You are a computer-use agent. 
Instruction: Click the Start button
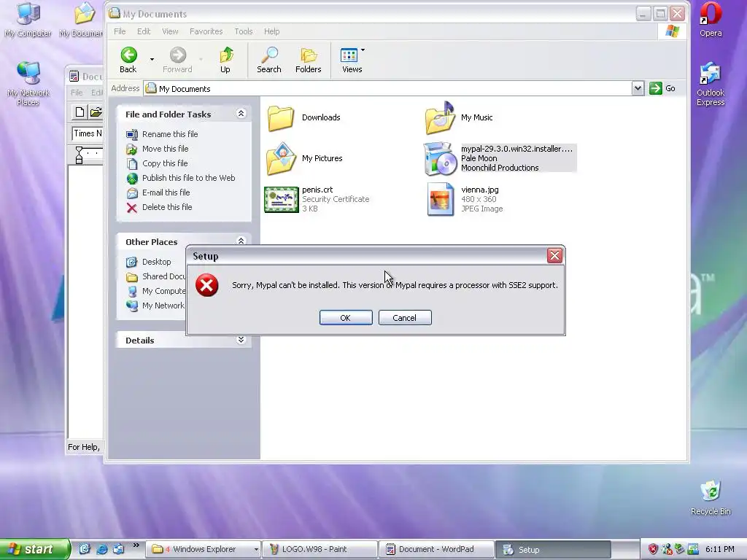click(34, 549)
